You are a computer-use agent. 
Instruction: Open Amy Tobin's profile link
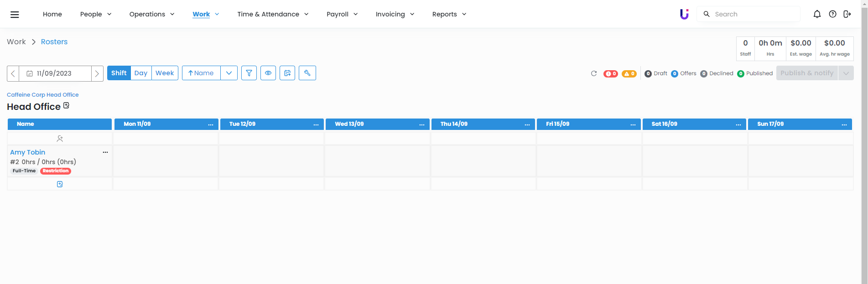pyautogui.click(x=28, y=152)
